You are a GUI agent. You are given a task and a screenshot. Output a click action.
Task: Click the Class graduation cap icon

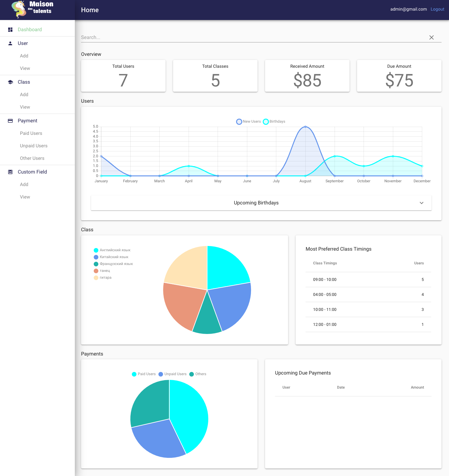[x=10, y=82]
